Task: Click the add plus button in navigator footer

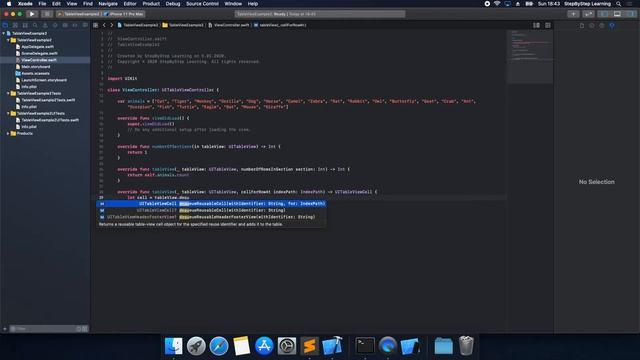Action: 5,329
